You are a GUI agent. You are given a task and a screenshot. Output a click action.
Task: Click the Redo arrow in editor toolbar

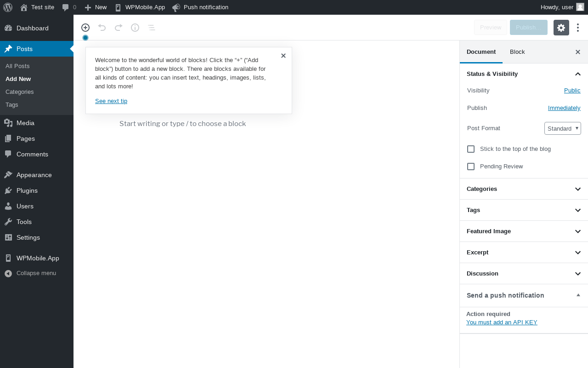pyautogui.click(x=119, y=28)
